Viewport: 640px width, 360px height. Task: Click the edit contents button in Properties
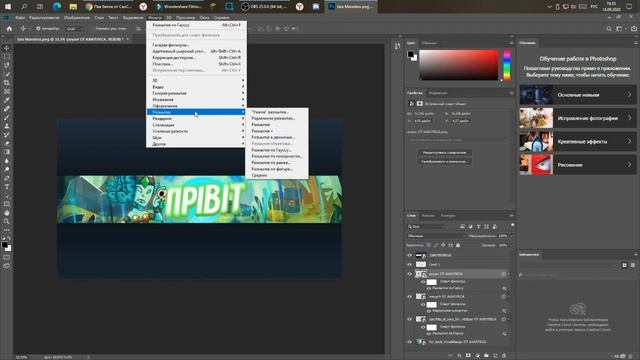tap(444, 153)
